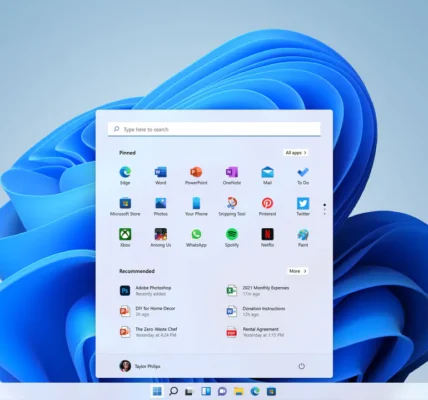Open the Paint app
This screenshot has width=428, height=400.
coord(303,238)
